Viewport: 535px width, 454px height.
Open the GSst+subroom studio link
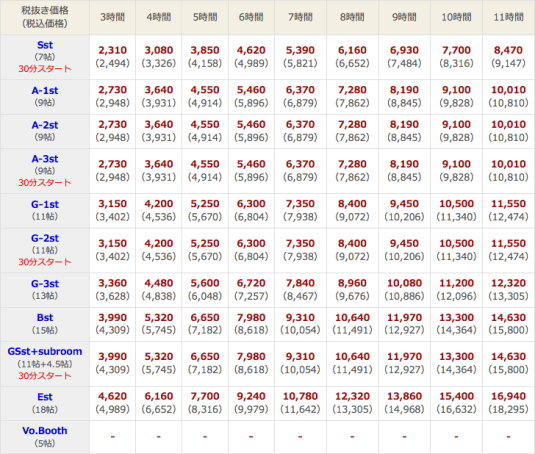pyautogui.click(x=45, y=351)
